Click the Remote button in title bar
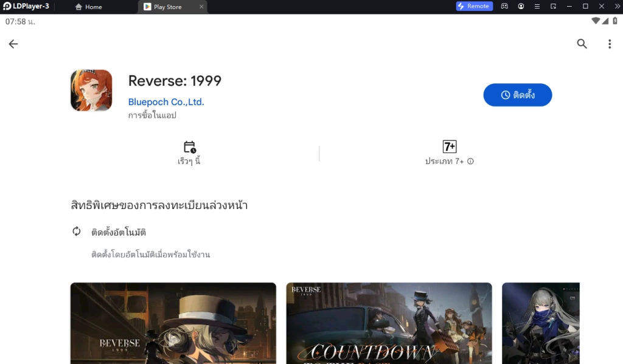 pos(474,6)
